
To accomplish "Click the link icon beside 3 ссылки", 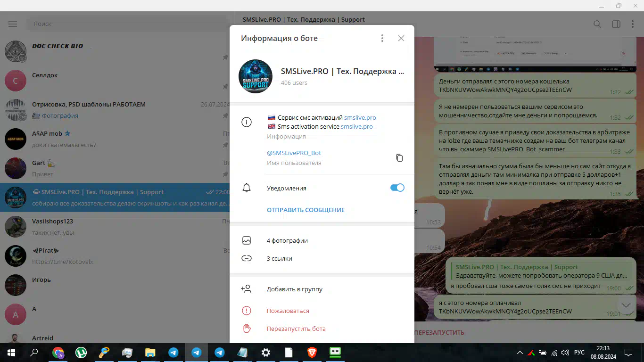I will coord(247,258).
